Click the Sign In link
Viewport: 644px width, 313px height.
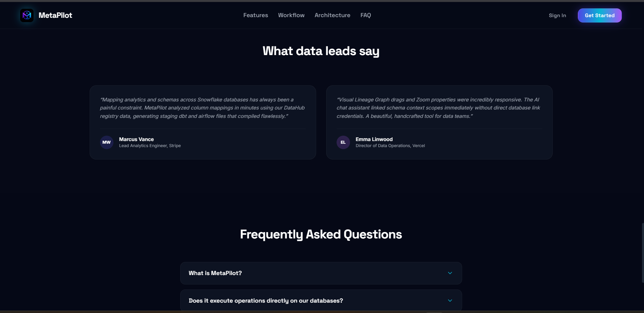(557, 15)
